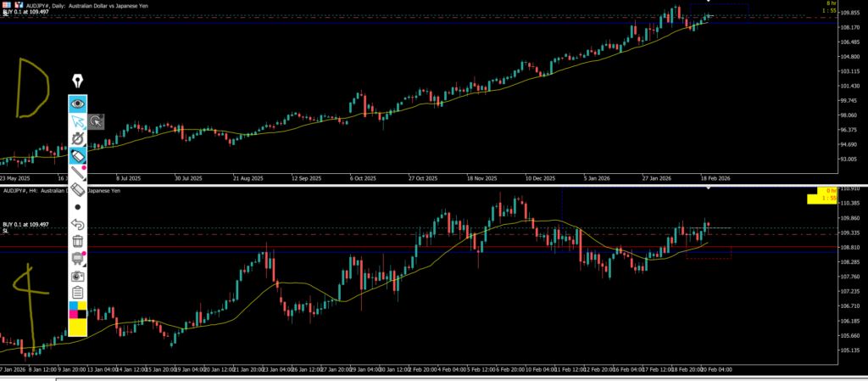Take a screenshot with the camera icon
The height and width of the screenshot is (381, 868).
tap(77, 276)
